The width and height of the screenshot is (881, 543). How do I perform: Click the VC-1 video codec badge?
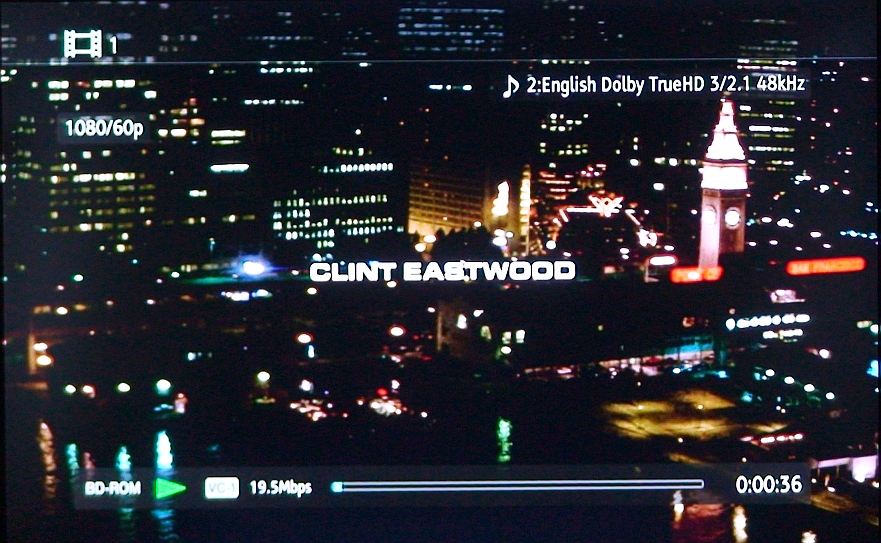point(222,487)
